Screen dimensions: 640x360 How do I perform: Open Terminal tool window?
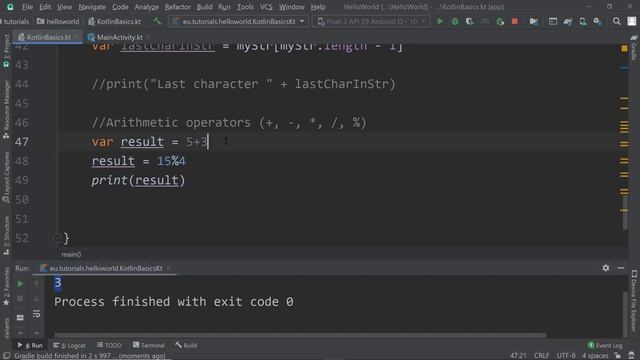pyautogui.click(x=149, y=345)
